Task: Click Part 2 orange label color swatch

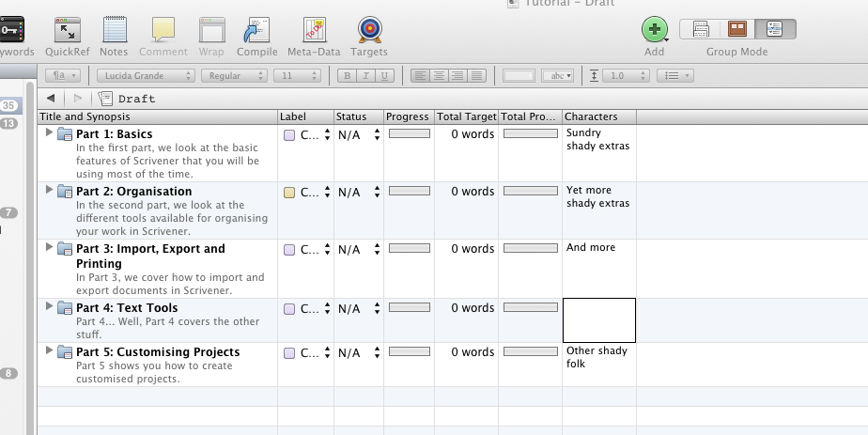Action: (289, 193)
